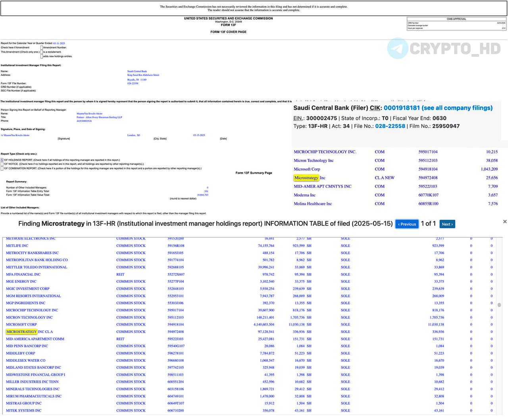Click MGIC INVESTMENT CORP entry

click(x=28, y=289)
